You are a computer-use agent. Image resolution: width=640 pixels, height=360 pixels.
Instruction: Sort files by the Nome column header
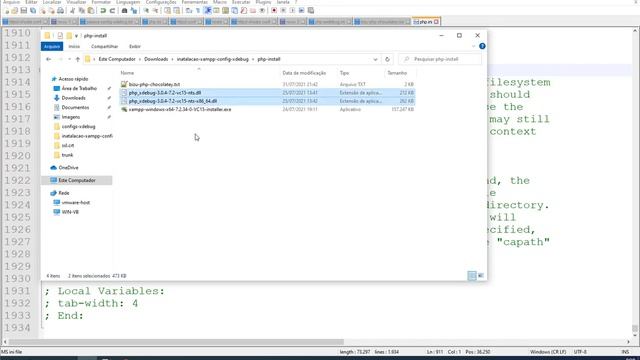coord(127,73)
